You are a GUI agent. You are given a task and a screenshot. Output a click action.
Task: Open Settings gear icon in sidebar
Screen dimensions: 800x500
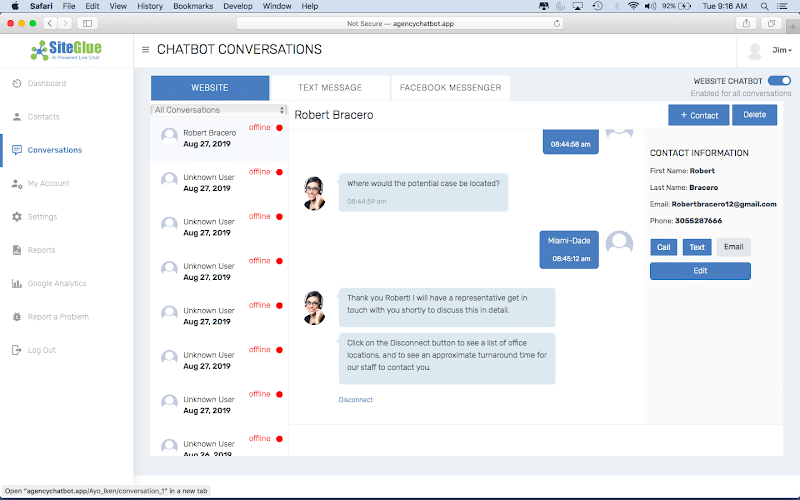17,217
